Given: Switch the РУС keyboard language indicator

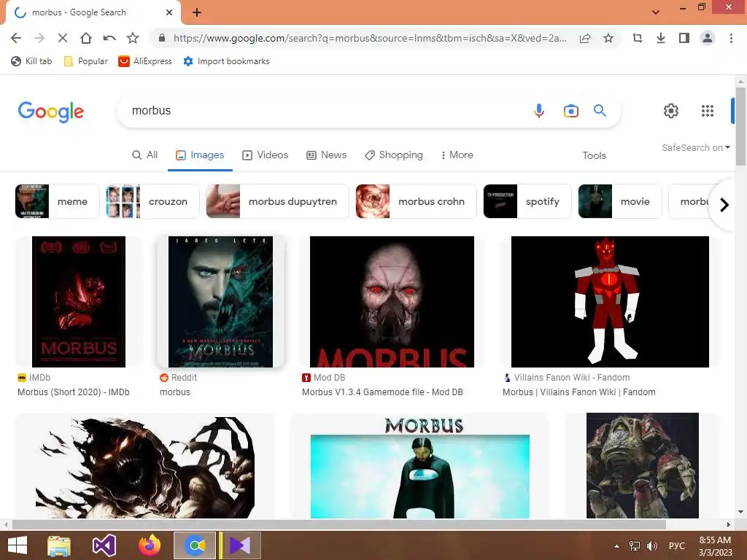Looking at the screenshot, I should click(676, 545).
